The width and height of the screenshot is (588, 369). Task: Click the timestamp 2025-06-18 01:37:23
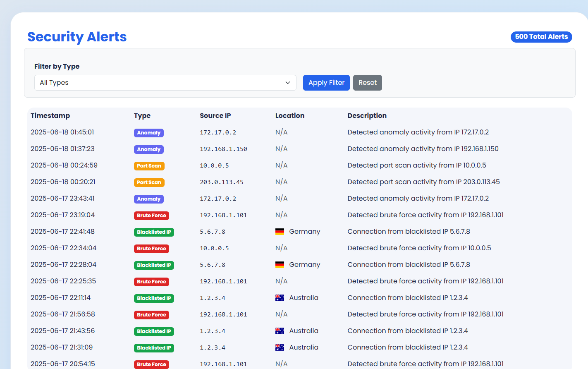pyautogui.click(x=62, y=149)
